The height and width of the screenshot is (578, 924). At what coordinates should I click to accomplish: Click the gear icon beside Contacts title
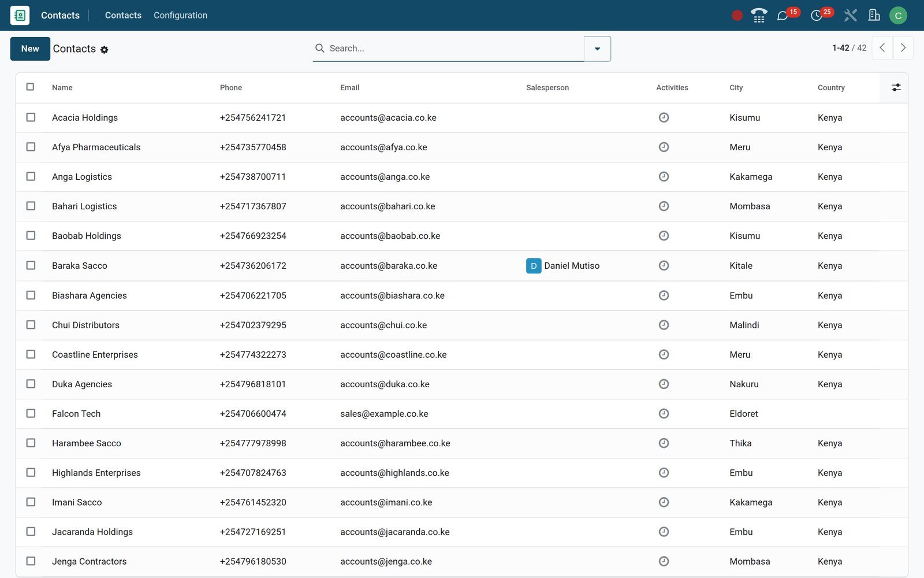(104, 50)
